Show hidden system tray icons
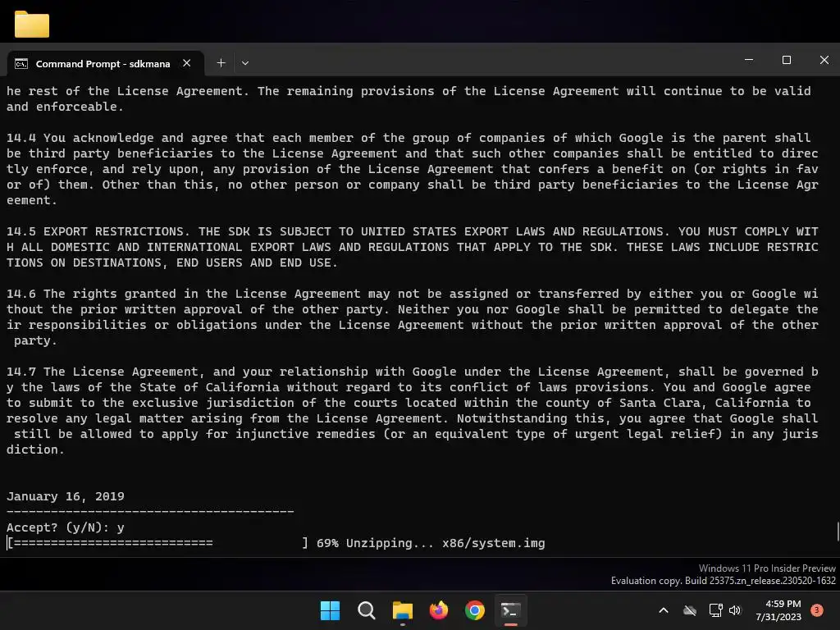 tap(663, 610)
